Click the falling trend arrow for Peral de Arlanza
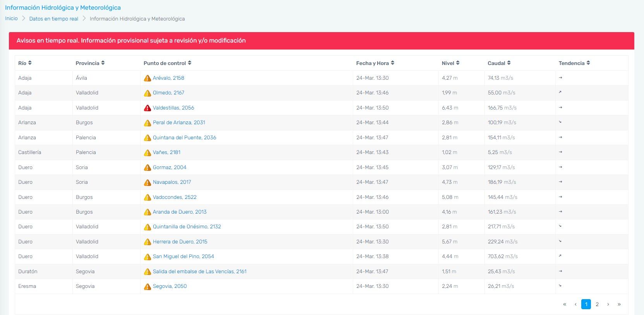The height and width of the screenshot is (315, 644). click(x=560, y=122)
